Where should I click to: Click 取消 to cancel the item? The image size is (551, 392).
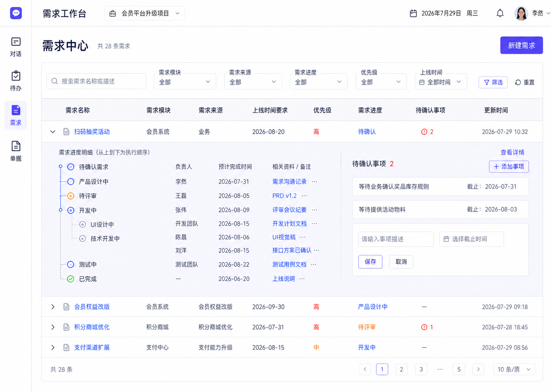(x=401, y=262)
